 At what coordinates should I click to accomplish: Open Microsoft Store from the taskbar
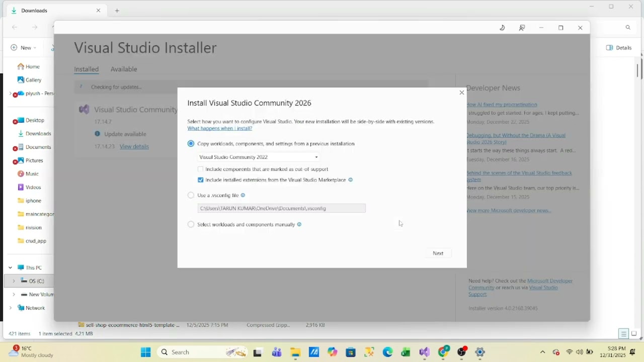[x=351, y=352]
